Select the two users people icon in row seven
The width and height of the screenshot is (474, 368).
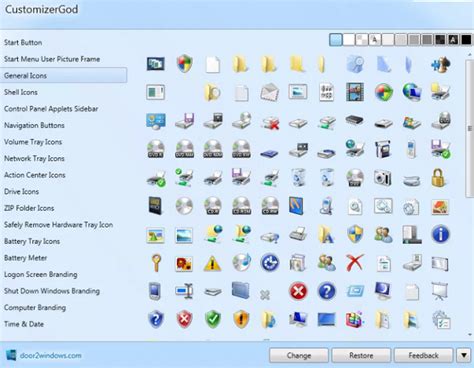point(383,234)
